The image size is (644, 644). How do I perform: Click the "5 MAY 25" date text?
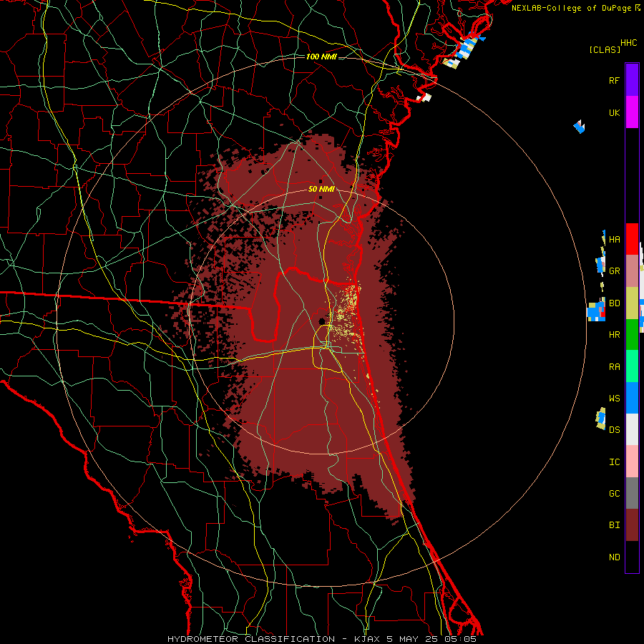pyautogui.click(x=412, y=639)
